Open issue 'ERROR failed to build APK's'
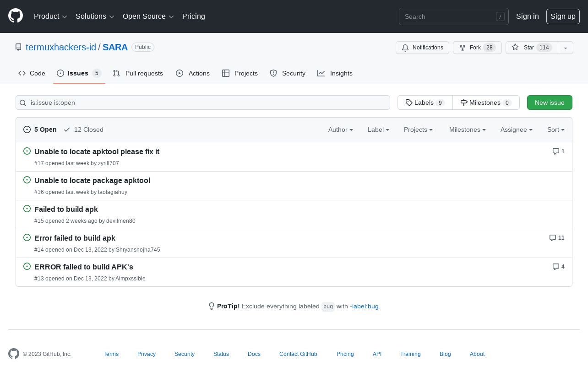 84,267
